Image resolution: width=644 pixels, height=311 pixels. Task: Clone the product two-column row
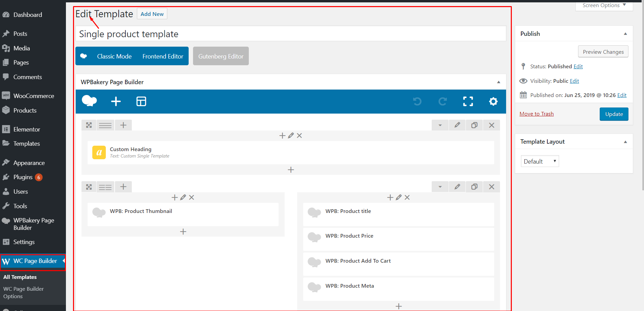pos(474,187)
